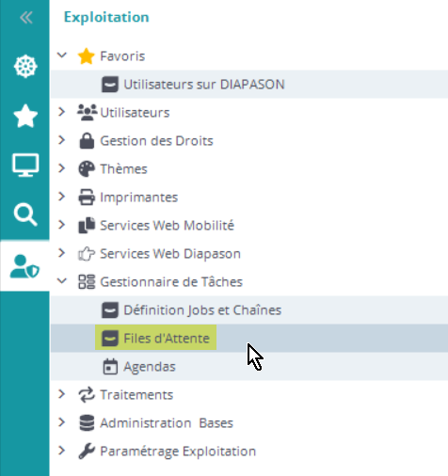This screenshot has width=448, height=476.
Task: Click the calendar icon next to Agendas
Action: (x=110, y=367)
